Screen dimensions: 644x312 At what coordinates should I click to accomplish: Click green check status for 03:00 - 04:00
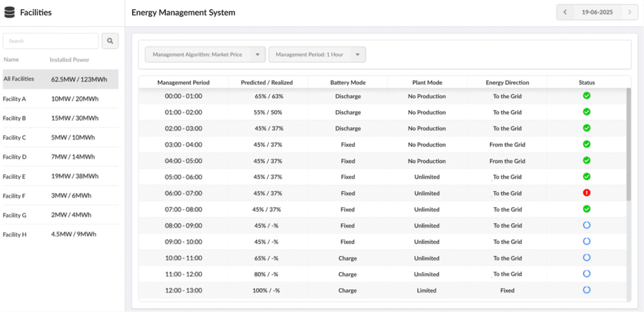click(x=587, y=144)
